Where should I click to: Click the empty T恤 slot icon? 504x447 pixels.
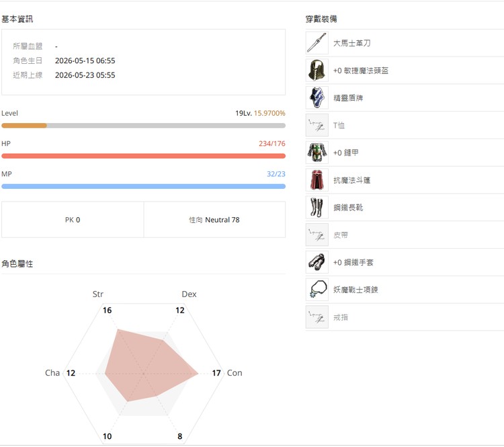(x=317, y=125)
